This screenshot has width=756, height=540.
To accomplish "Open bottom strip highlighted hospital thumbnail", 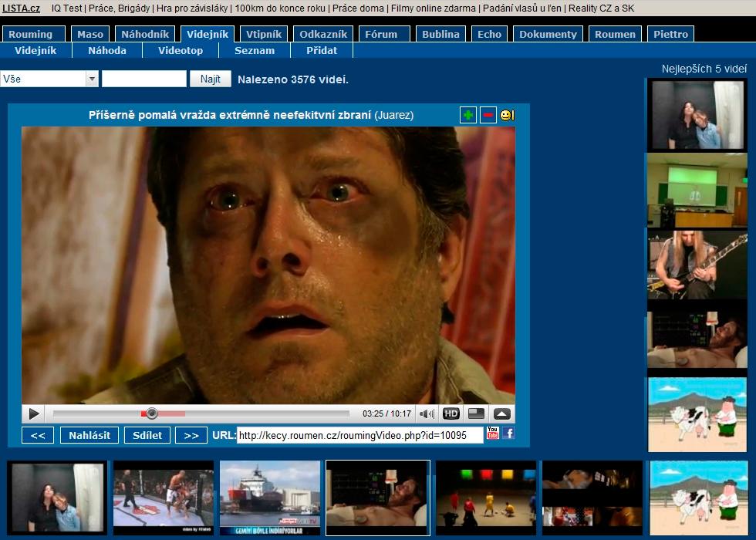I will coord(378,498).
